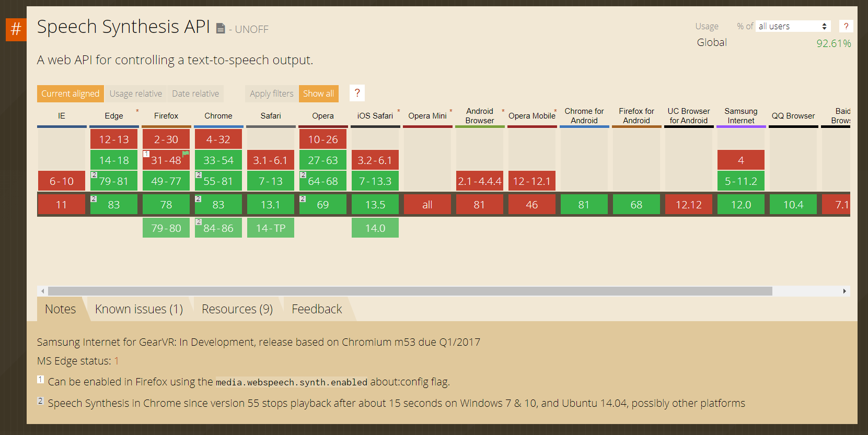Select the Firefox 79-80 cell
Screen dimensions: 868x435
(166, 228)
